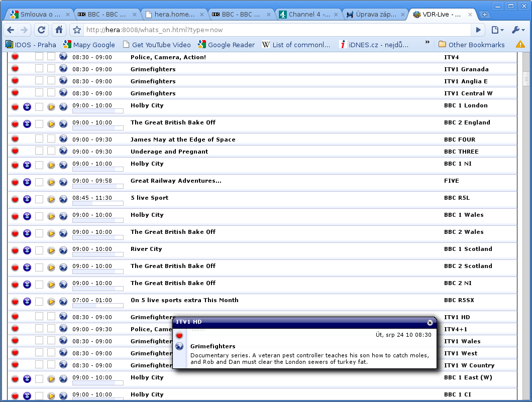Record Police, Camera, Action! on ITV4

[15, 57]
